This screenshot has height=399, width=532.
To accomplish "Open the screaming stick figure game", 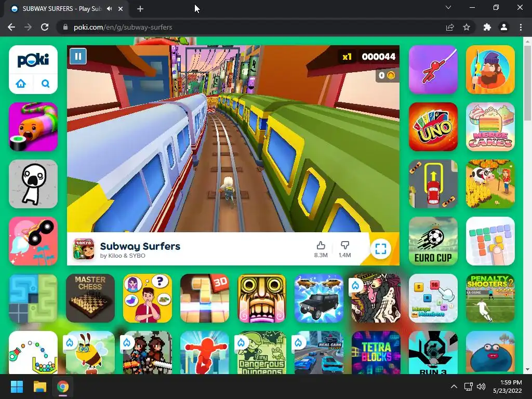I will 33,184.
